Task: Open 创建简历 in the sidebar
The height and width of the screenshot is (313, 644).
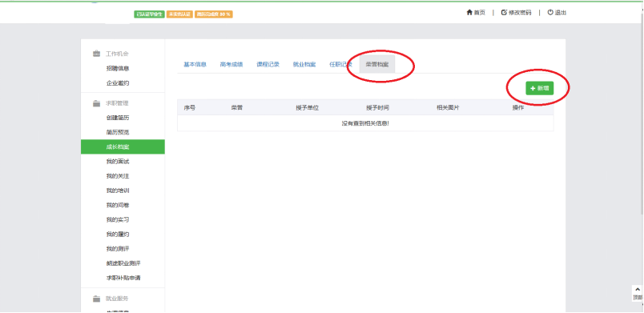Action: coord(118,118)
